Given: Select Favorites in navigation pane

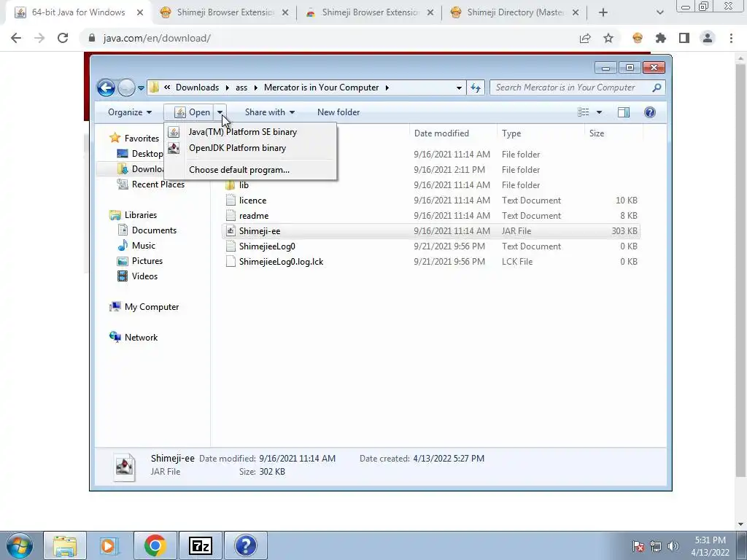Looking at the screenshot, I should [x=142, y=139].
